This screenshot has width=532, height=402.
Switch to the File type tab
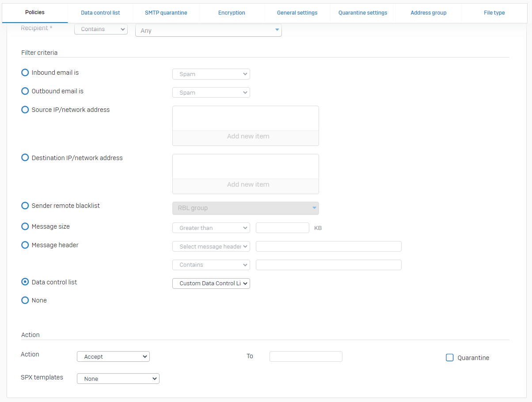494,13
